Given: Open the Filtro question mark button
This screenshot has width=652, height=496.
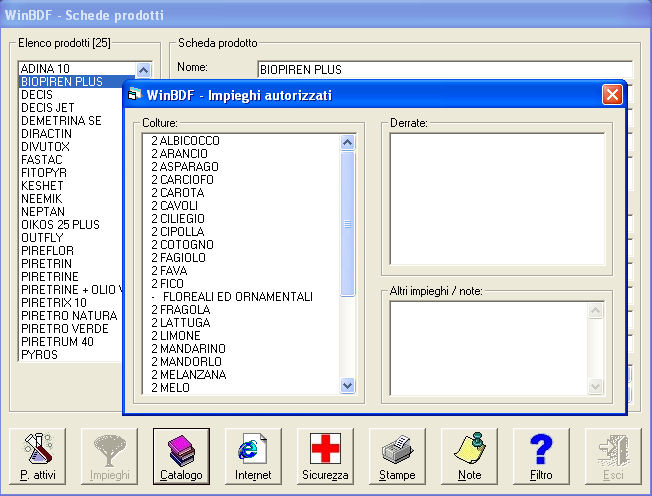Looking at the screenshot, I should click(x=541, y=457).
